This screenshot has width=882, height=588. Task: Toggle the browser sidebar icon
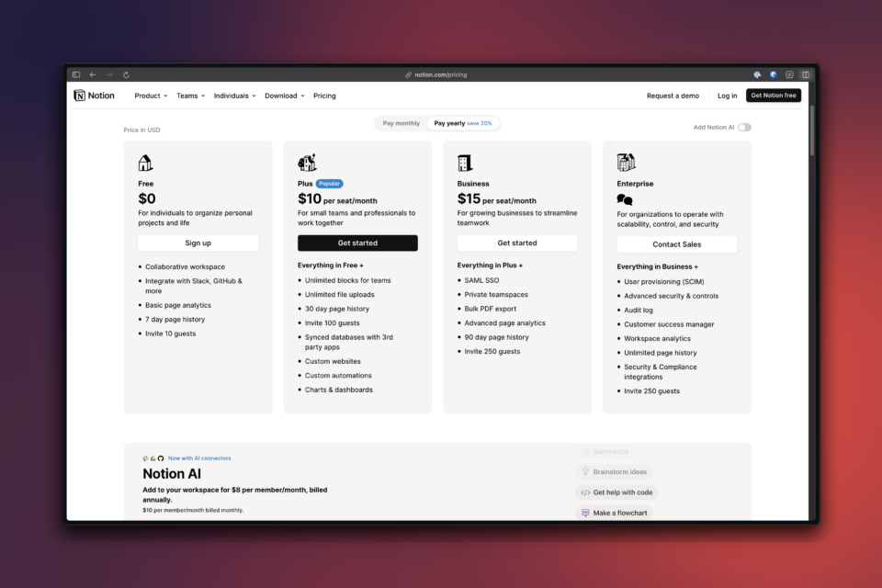(76, 74)
